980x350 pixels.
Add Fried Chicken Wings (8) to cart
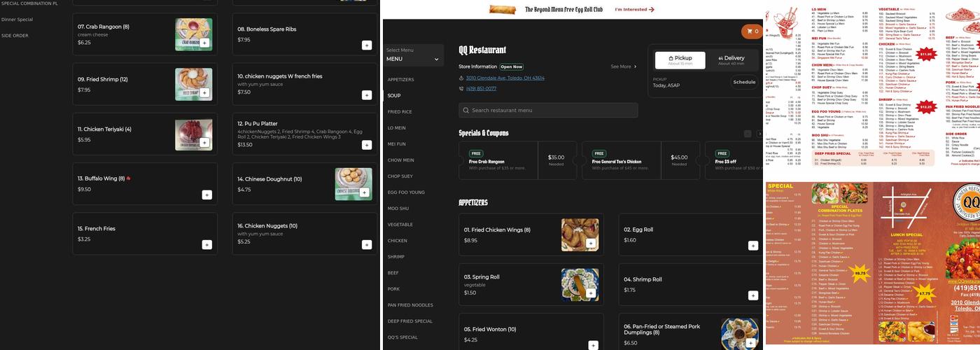pos(591,244)
